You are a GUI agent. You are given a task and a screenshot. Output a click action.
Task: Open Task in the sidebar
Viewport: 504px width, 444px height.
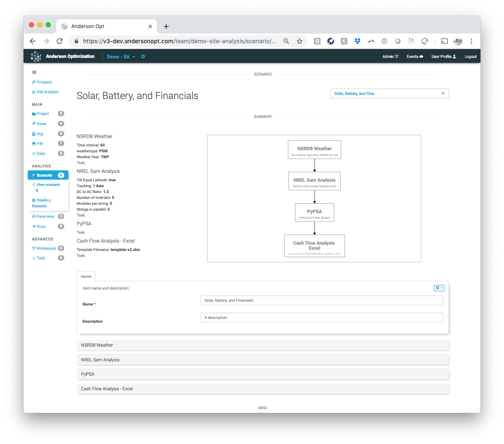point(39,258)
